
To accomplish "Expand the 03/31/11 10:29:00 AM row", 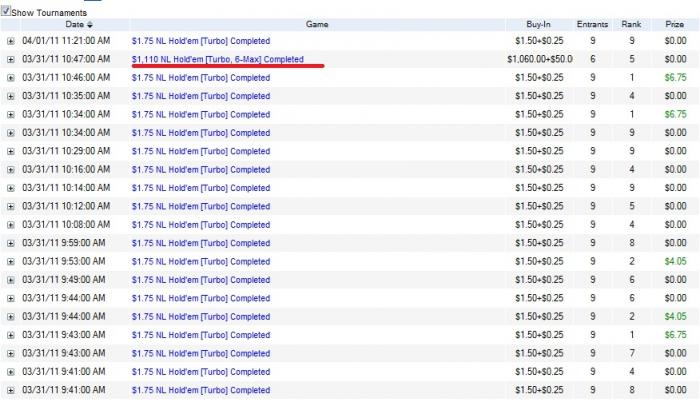I will [11, 152].
